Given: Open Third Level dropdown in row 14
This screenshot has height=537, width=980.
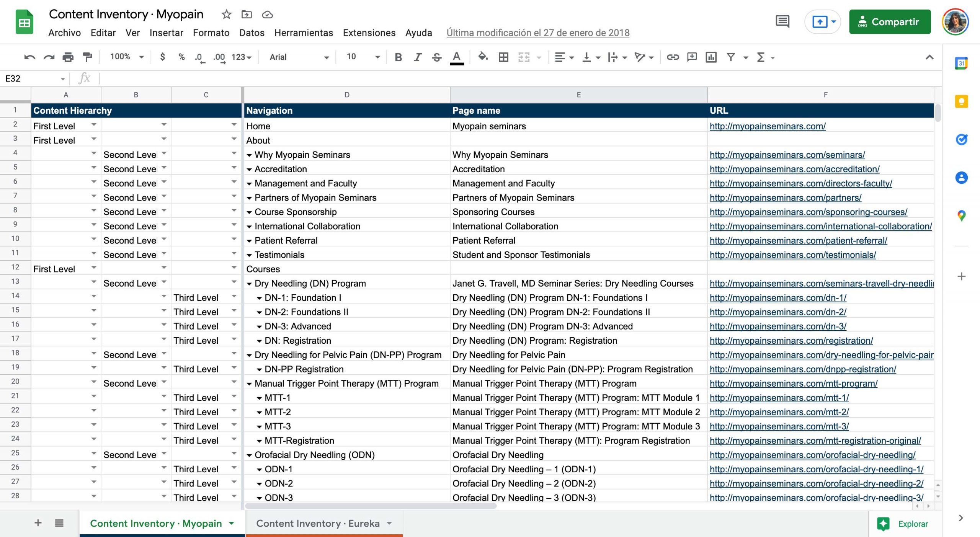Looking at the screenshot, I should point(234,296).
